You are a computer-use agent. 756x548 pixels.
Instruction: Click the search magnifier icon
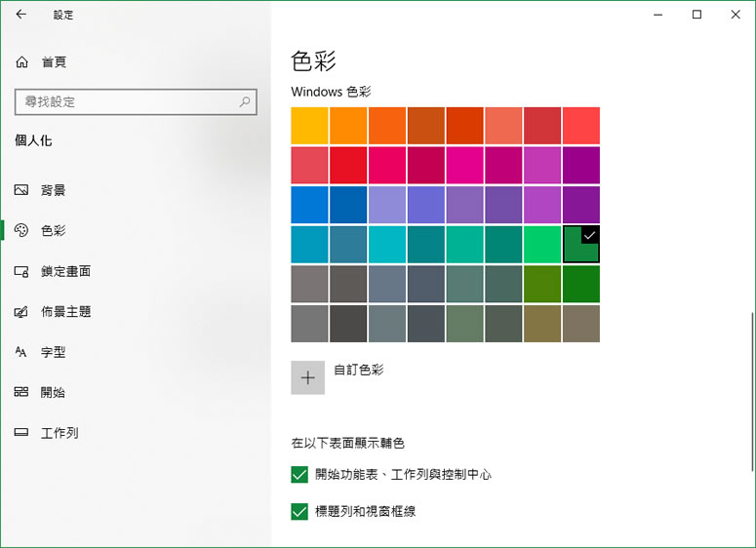(x=245, y=101)
